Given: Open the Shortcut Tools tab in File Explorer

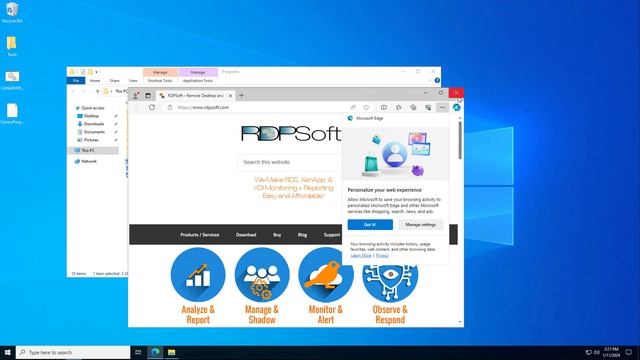Looking at the screenshot, I should pos(160,81).
